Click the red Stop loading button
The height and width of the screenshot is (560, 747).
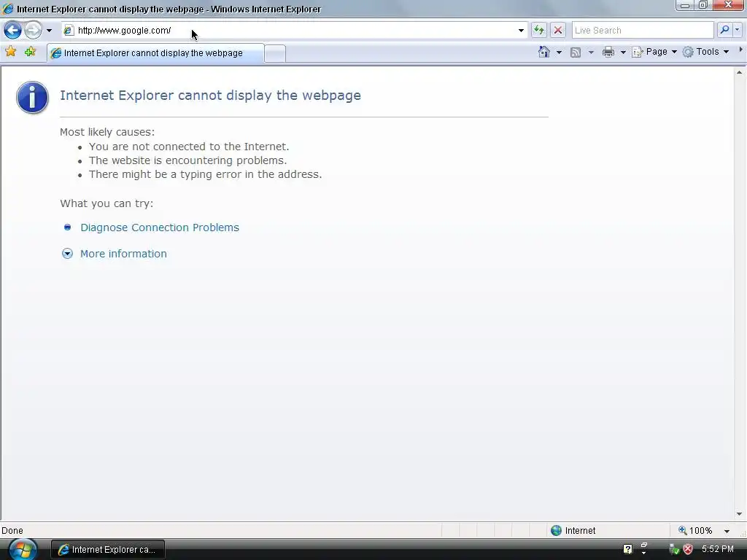coord(558,31)
